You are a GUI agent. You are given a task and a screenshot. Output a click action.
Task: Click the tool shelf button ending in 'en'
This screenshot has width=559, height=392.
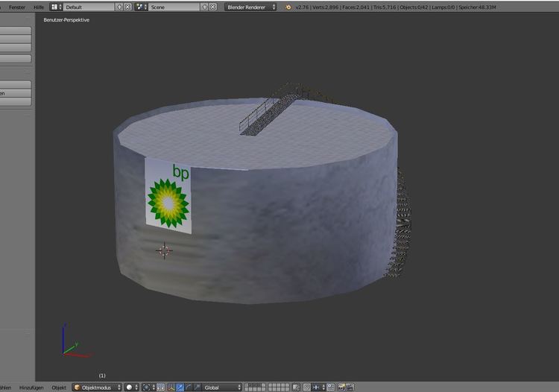click(15, 93)
